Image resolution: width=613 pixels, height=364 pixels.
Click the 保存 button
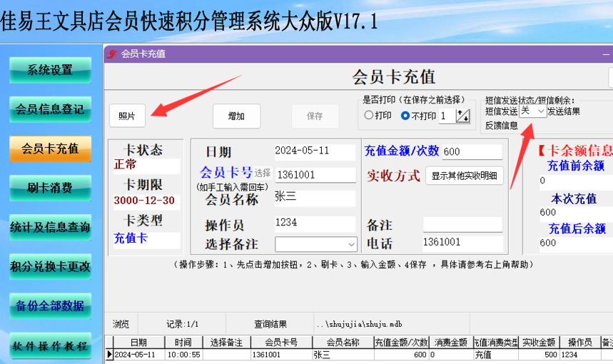(x=315, y=116)
